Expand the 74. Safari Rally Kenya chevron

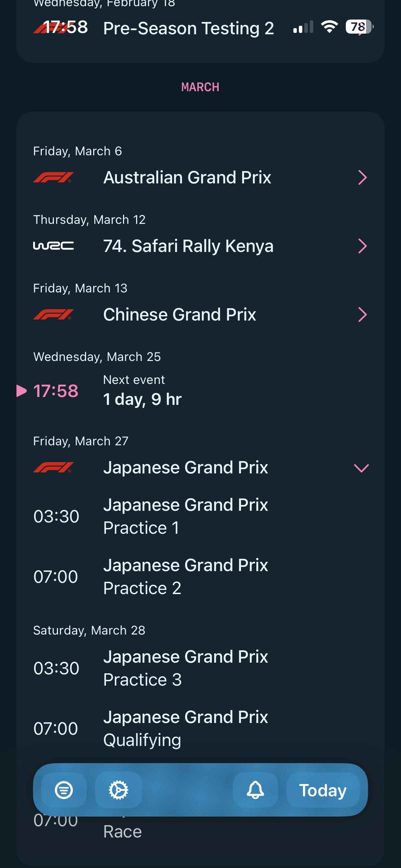362,246
